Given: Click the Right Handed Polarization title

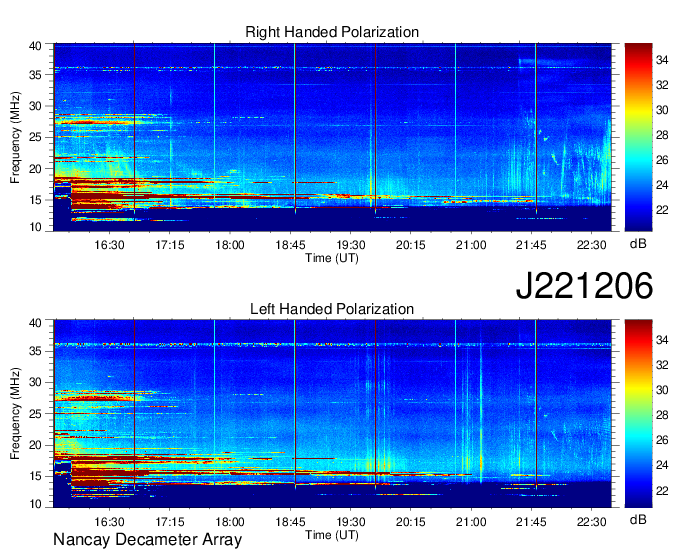Looking at the screenshot, I should pyautogui.click(x=332, y=32).
